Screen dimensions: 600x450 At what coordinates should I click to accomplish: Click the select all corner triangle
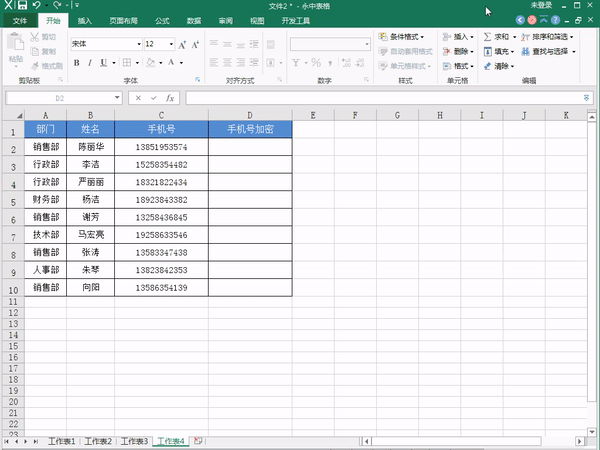[19, 115]
